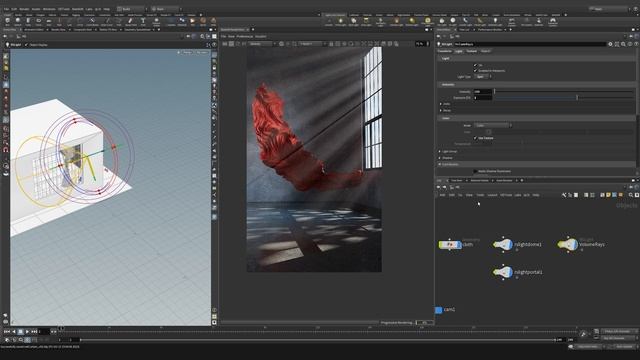Add a Gamepad Camera from the shelf

[x=552, y=22]
